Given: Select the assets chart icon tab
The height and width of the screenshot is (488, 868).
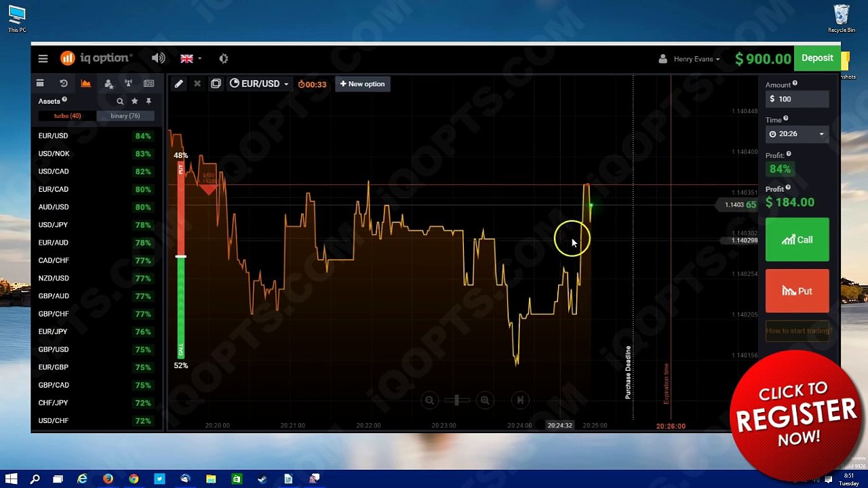Looking at the screenshot, I should coord(85,83).
